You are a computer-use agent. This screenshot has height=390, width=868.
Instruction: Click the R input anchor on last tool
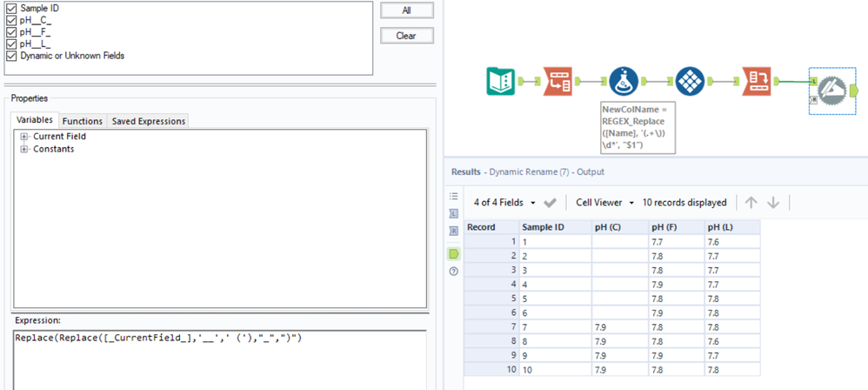click(814, 100)
